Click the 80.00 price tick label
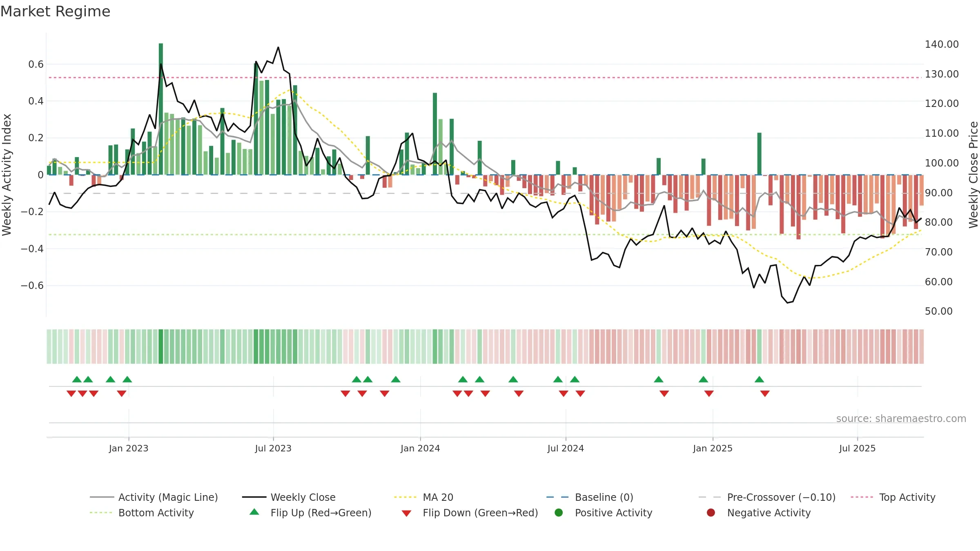 point(938,222)
